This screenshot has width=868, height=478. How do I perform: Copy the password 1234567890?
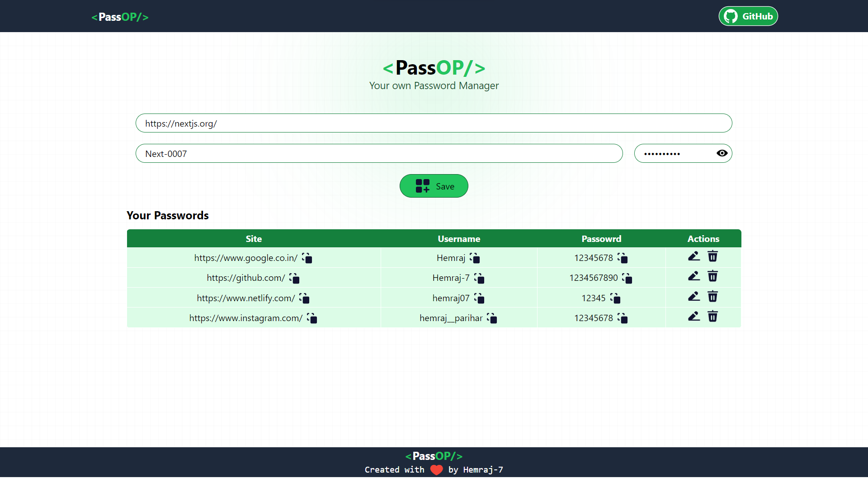(627, 278)
